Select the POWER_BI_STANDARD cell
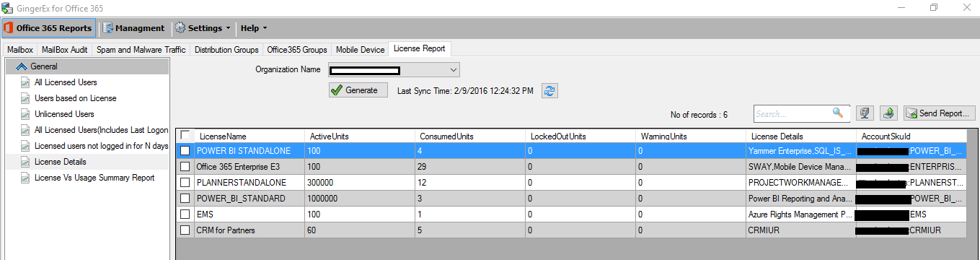Viewport: 980px width, 260px height. pos(250,199)
